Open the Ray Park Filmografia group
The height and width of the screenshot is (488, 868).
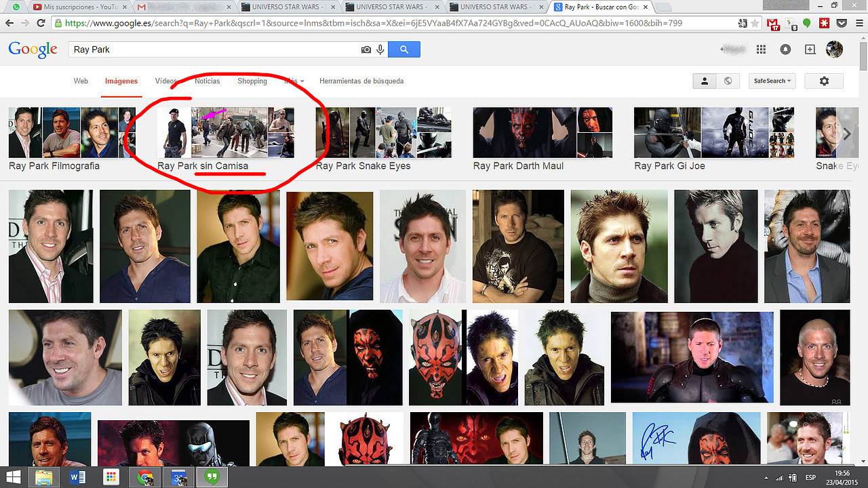coord(72,139)
